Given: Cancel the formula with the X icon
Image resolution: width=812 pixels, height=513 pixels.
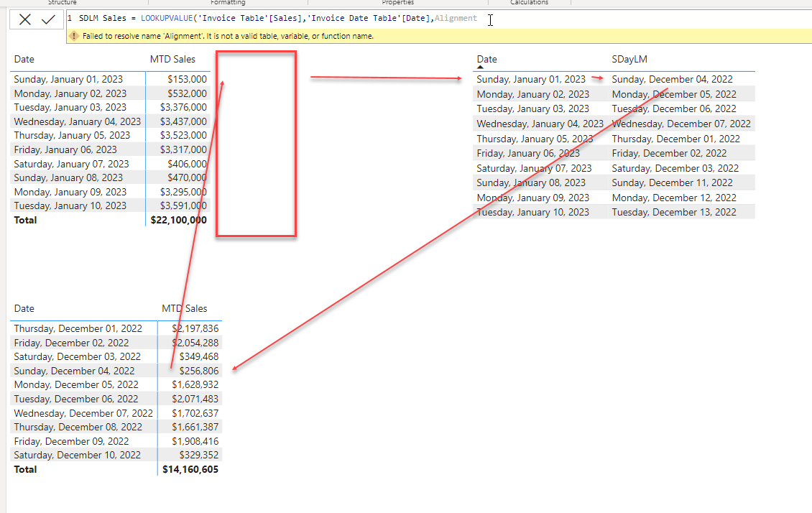Looking at the screenshot, I should (x=25, y=19).
